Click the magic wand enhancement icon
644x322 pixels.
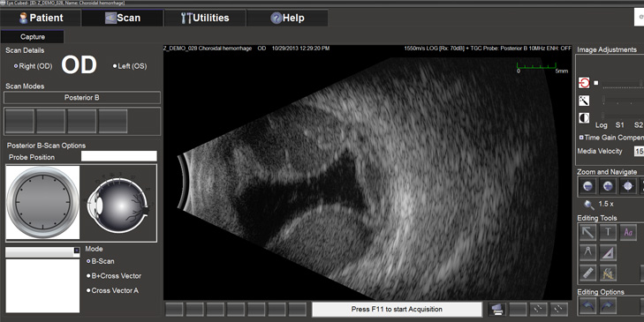click(x=584, y=101)
